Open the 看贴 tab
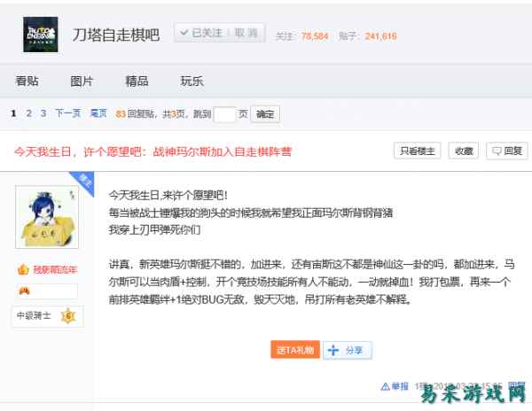This screenshot has width=532, height=411. tap(27, 81)
